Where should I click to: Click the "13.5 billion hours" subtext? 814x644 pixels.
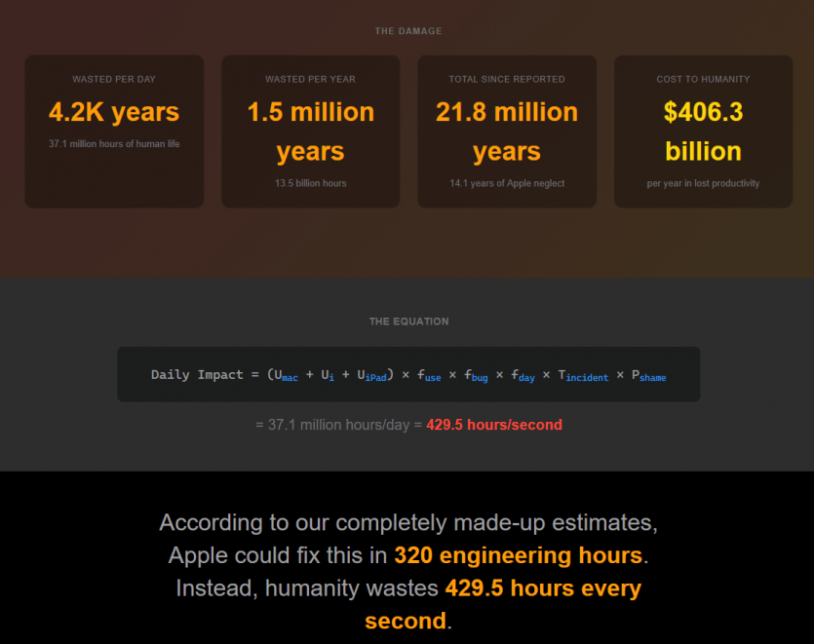pos(310,183)
